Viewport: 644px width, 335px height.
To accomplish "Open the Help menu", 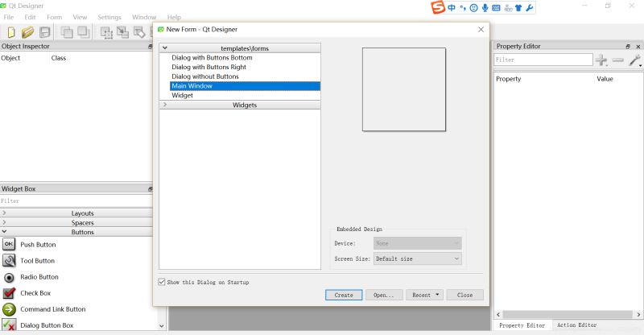I will tap(174, 17).
